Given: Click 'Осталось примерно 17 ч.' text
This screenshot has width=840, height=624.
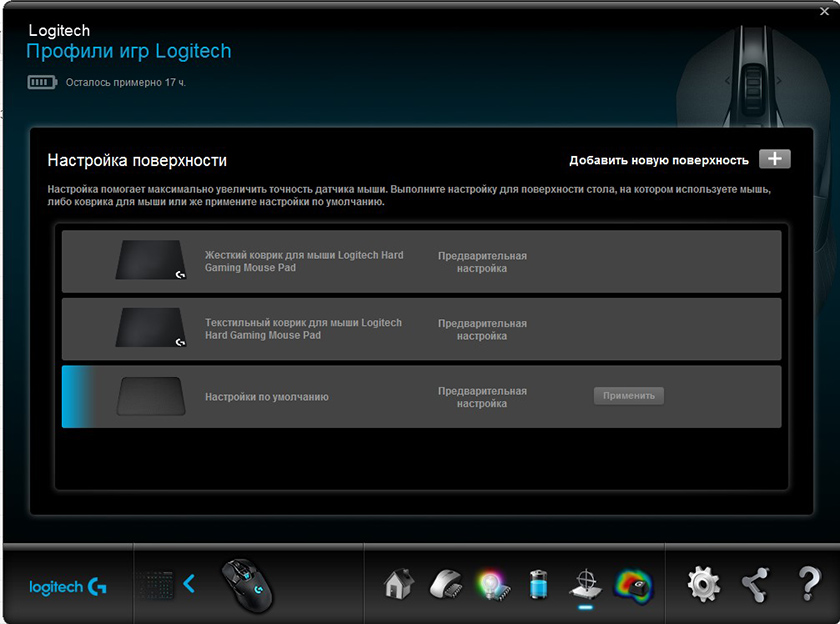Looking at the screenshot, I should coord(126,82).
